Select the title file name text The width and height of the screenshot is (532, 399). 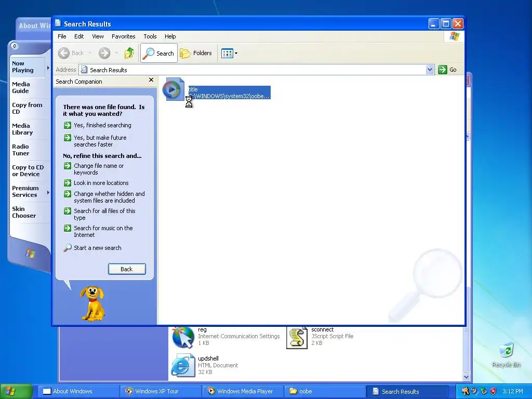193,89
